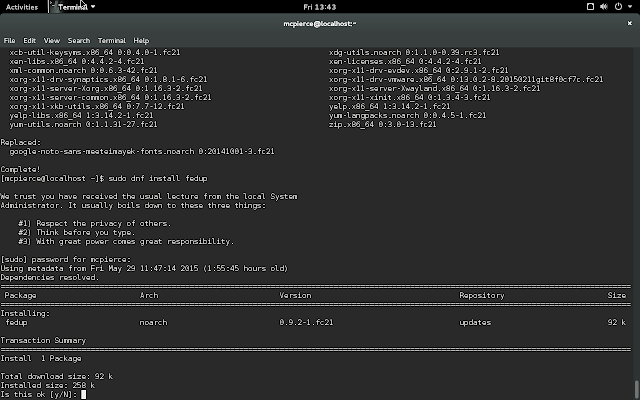Click 'Total download size: 92 k' line
The image size is (640, 400).
click(56, 376)
